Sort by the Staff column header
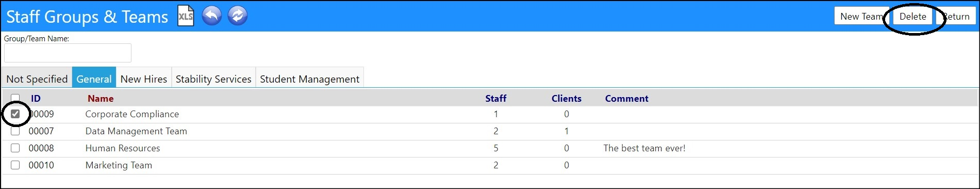The image size is (980, 189). [495, 98]
